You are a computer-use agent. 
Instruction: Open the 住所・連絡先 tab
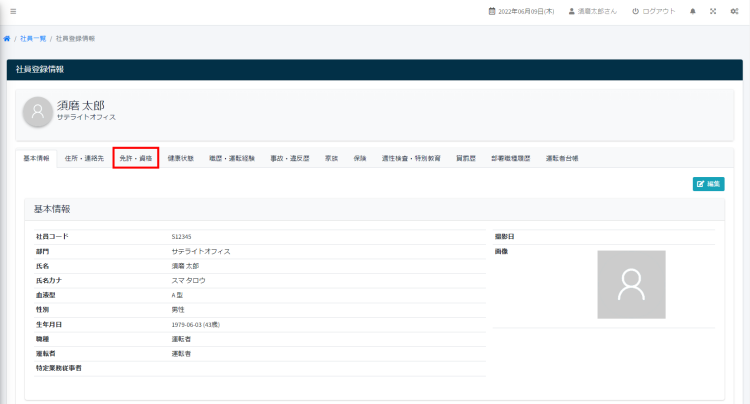(83, 158)
